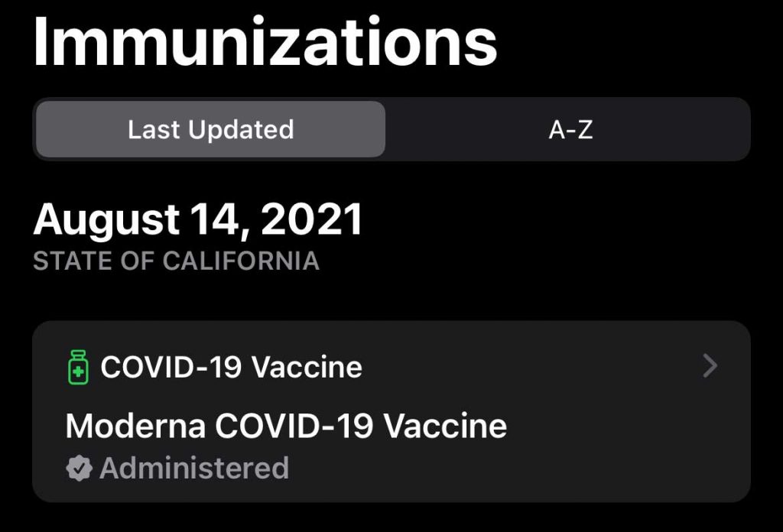Screen dimensions: 783x532
Task: Select the August 14, 2021 date heading
Action: tap(198, 220)
